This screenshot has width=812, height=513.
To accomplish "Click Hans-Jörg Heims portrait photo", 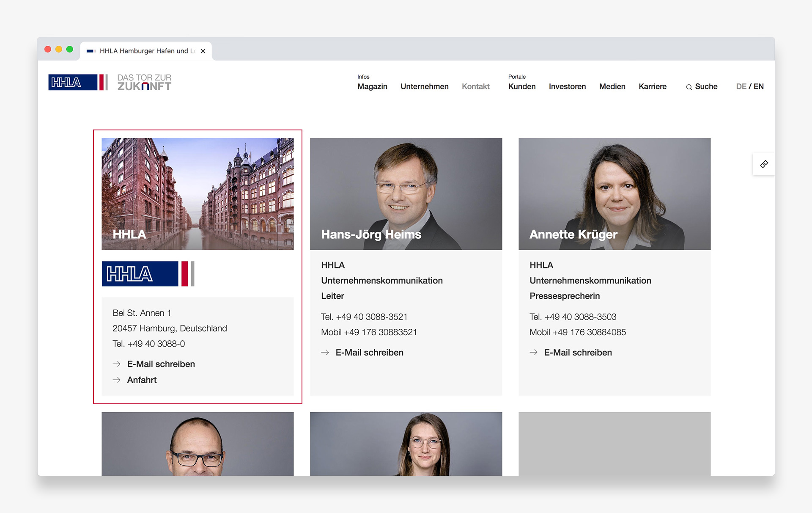I will 406,194.
